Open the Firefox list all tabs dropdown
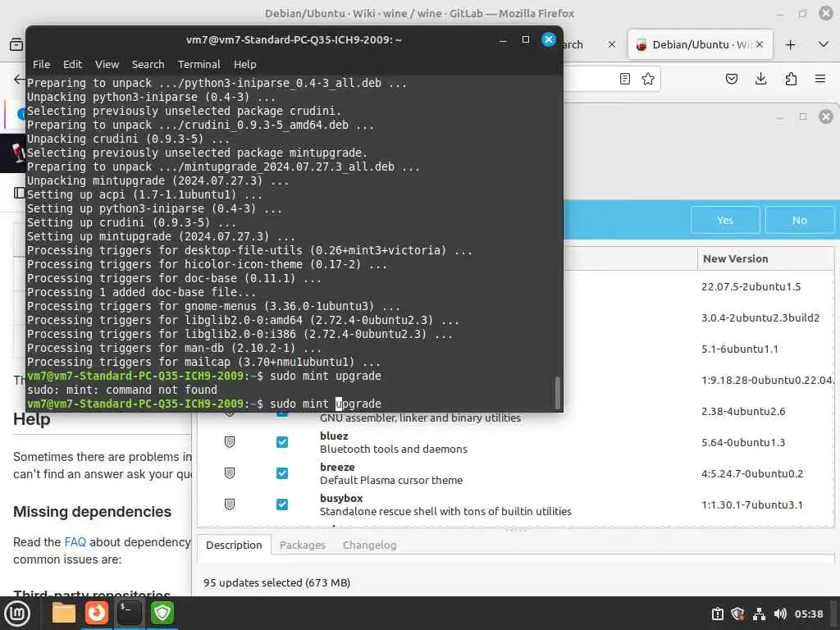 [x=824, y=44]
